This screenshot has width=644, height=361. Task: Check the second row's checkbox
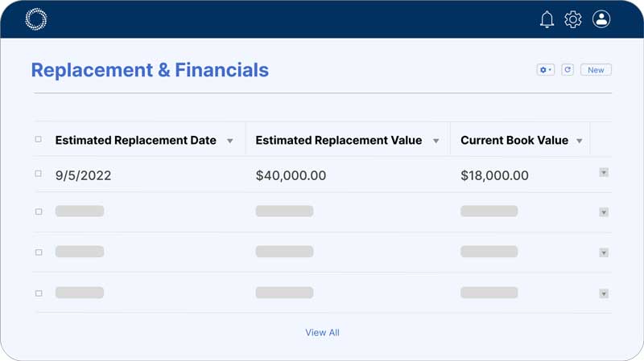pyautogui.click(x=39, y=212)
